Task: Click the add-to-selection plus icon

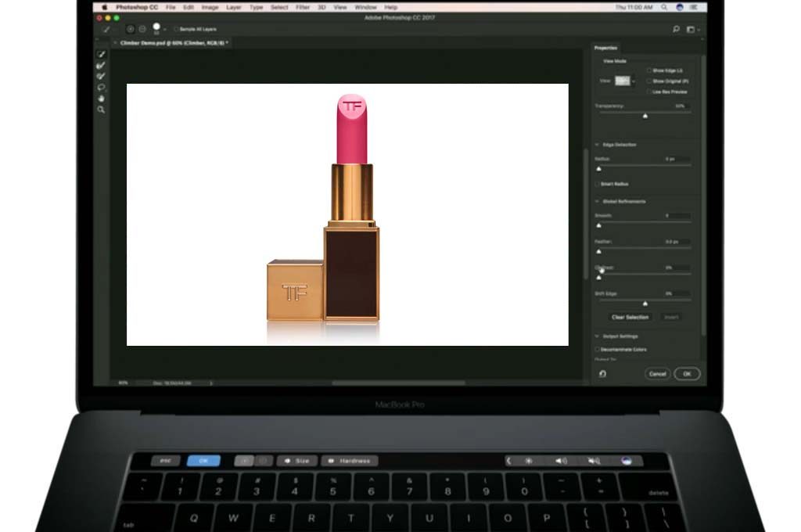Action: pyautogui.click(x=131, y=29)
